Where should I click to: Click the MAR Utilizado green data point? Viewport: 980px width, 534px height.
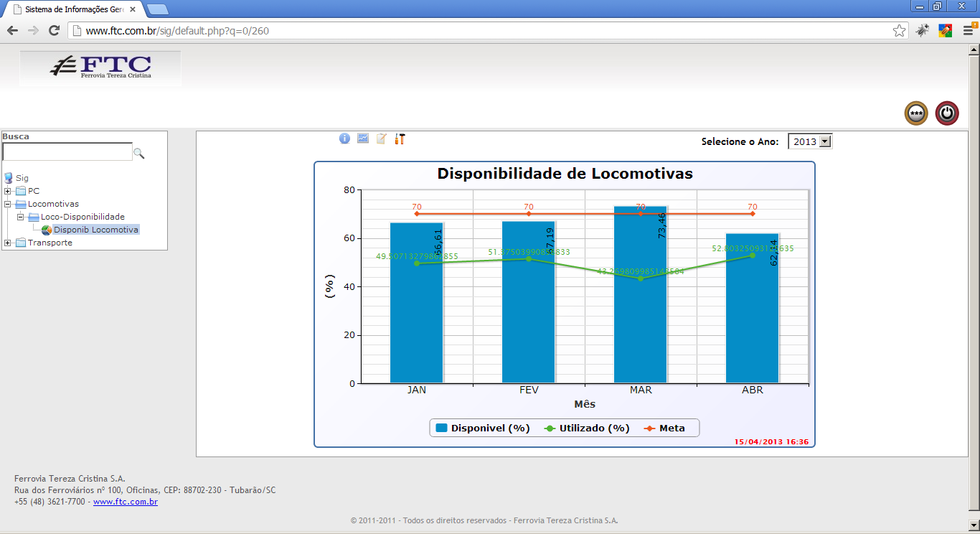pyautogui.click(x=641, y=278)
